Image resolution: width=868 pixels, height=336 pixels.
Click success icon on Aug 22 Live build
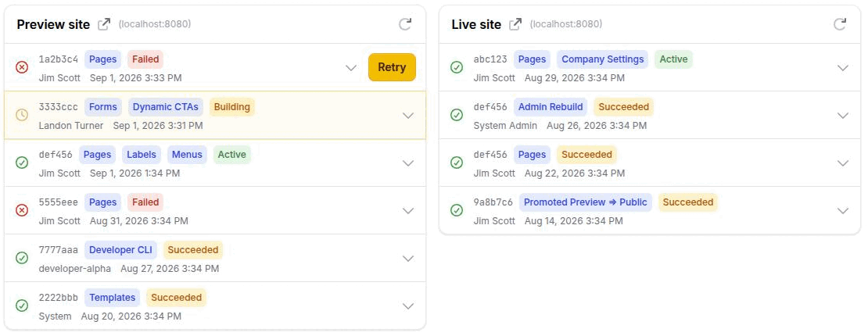[x=457, y=163]
